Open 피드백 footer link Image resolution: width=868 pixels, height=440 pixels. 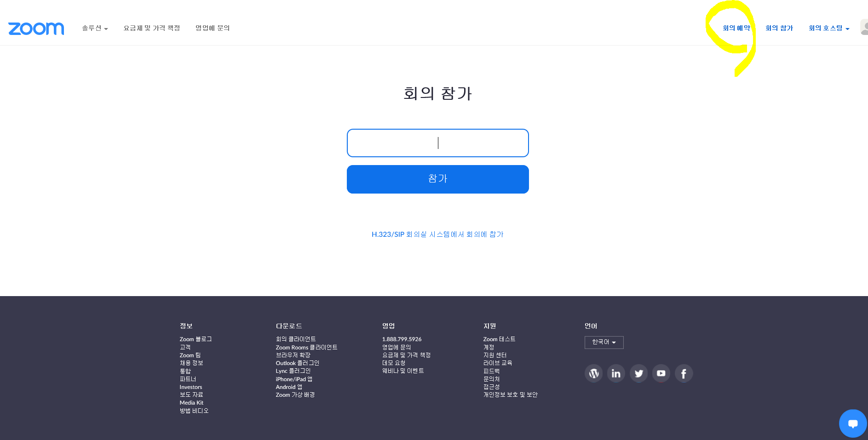pos(491,371)
